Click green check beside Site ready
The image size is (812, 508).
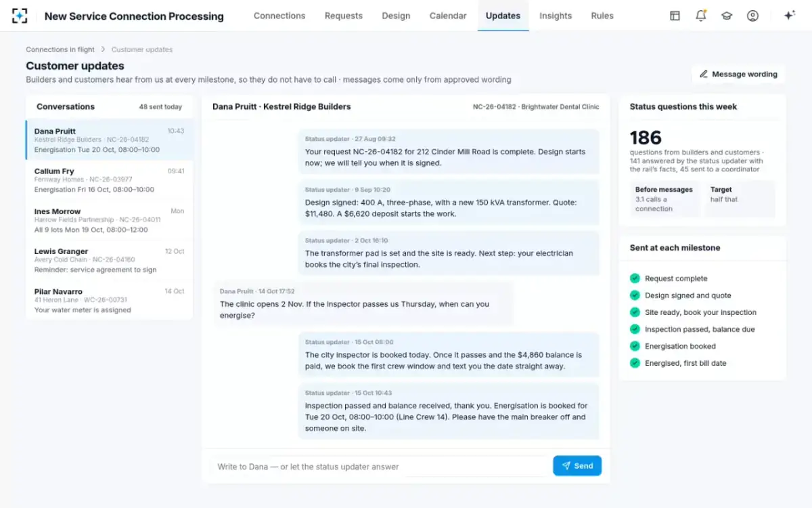(x=635, y=312)
